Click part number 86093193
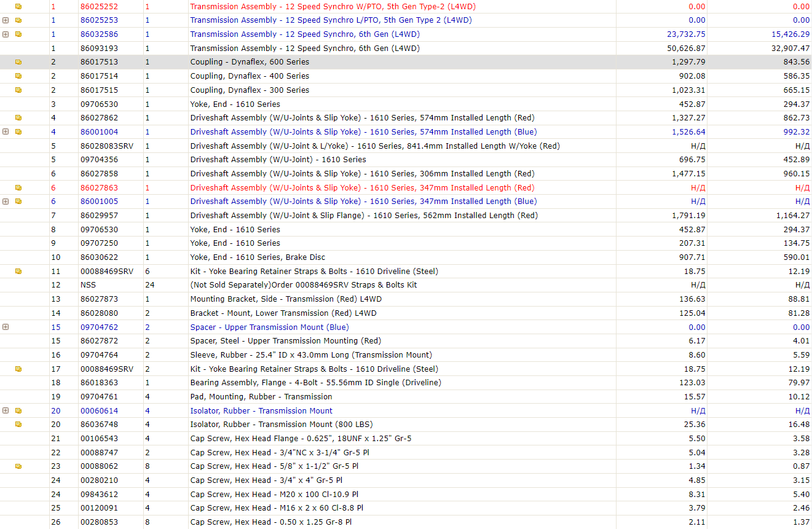The height and width of the screenshot is (529, 812). click(x=99, y=48)
